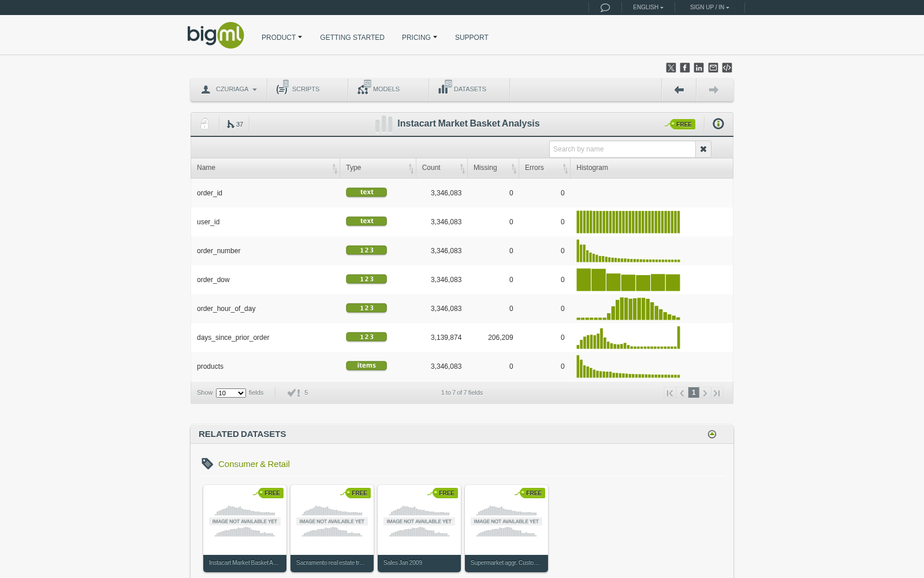Viewport: 924px width, 578px height.
Task: Open the PRODUCT dropdown menu
Action: pyautogui.click(x=282, y=38)
